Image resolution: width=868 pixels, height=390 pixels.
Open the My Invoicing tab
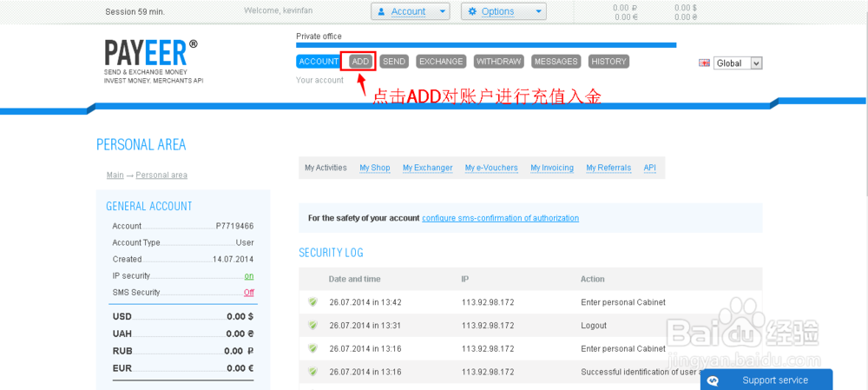552,168
